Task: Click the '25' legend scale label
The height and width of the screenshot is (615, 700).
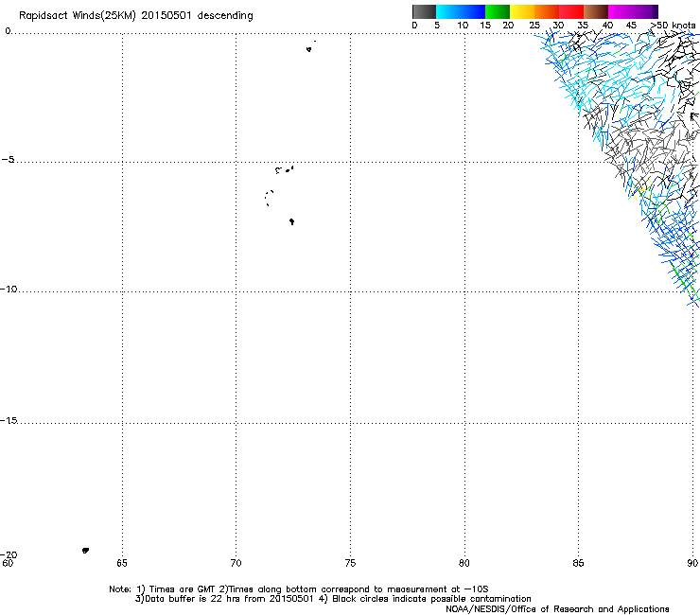Action: click(534, 26)
